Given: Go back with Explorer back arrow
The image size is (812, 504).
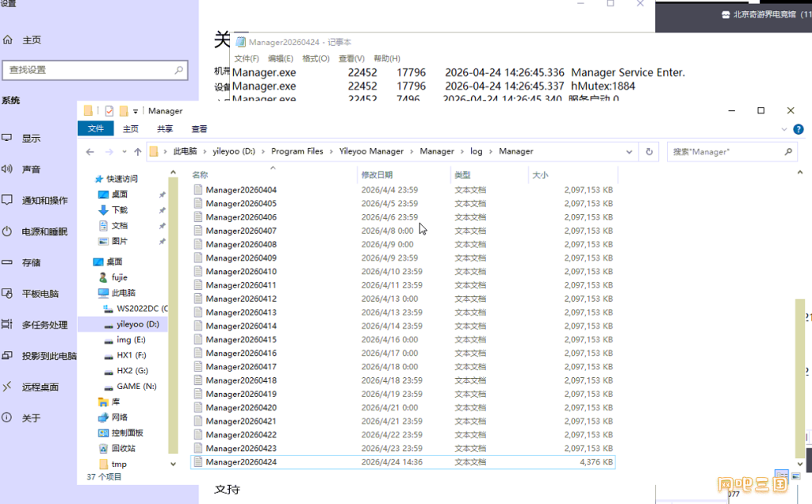Looking at the screenshot, I should (x=90, y=151).
